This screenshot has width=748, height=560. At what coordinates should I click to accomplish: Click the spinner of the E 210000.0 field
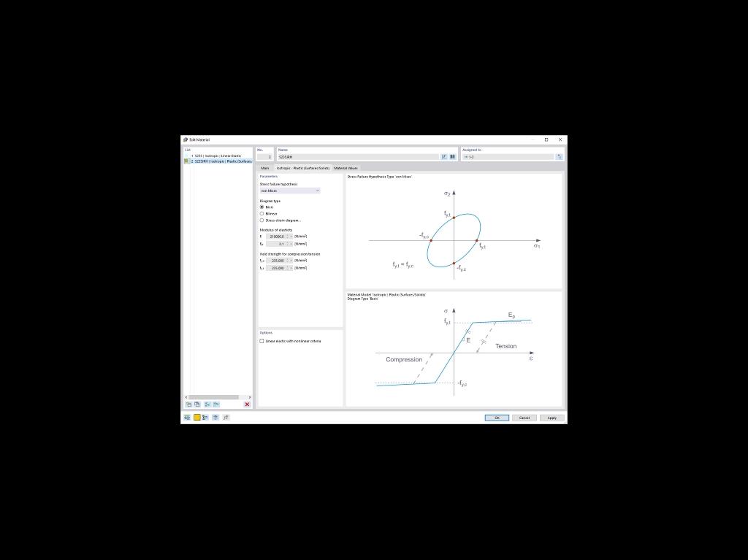tap(287, 237)
